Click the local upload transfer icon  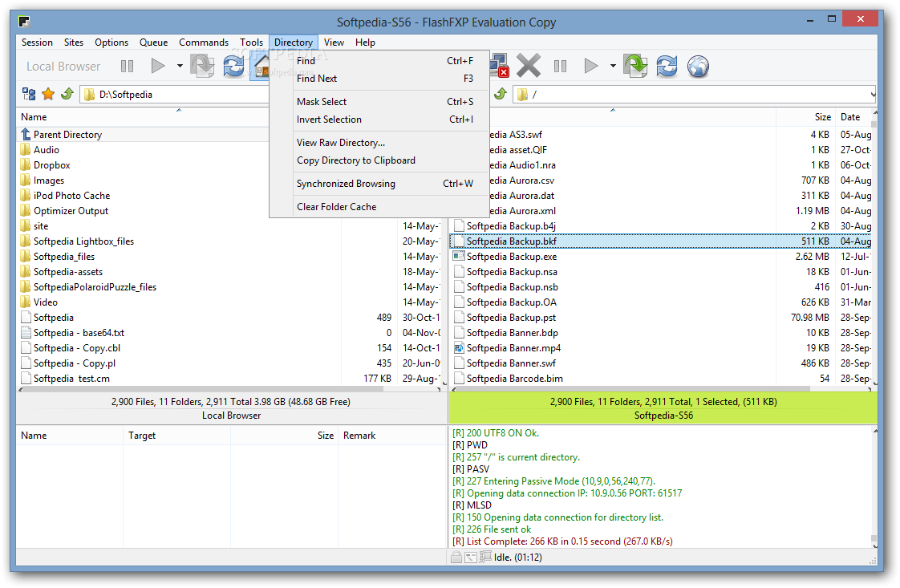tap(202, 66)
